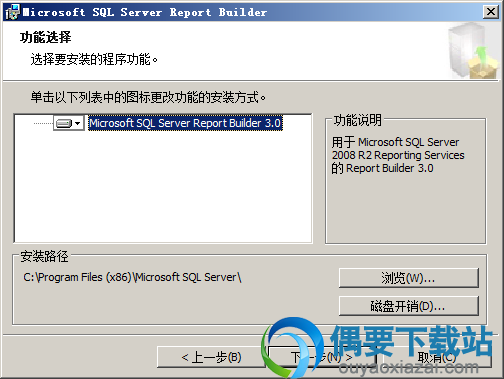Cancel setup with 取消(C) button
Viewport: 504px width, 379px height.
click(437, 357)
